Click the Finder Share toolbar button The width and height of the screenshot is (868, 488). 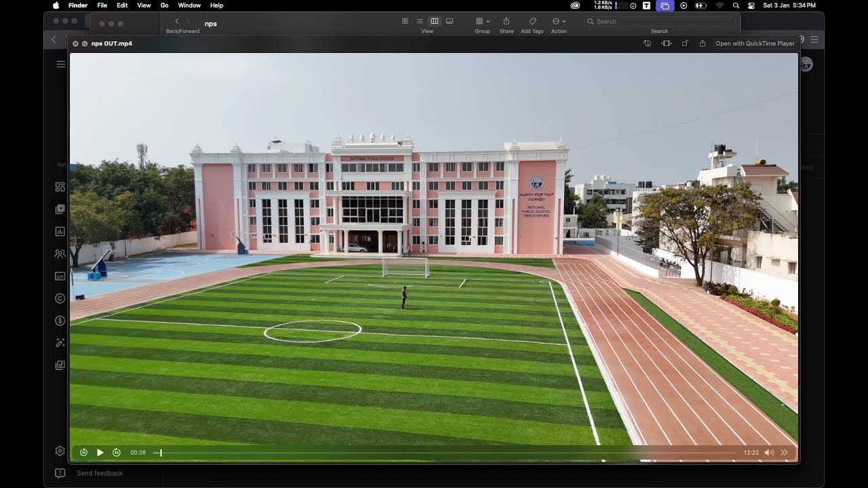[x=506, y=21]
